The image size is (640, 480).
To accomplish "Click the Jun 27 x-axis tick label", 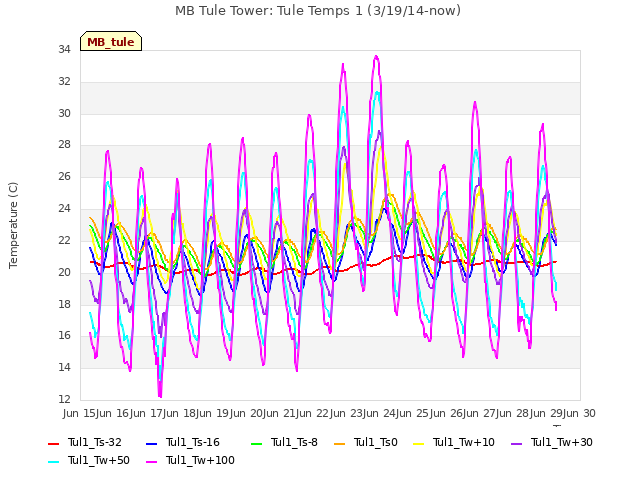I will pyautogui.click(x=480, y=413).
